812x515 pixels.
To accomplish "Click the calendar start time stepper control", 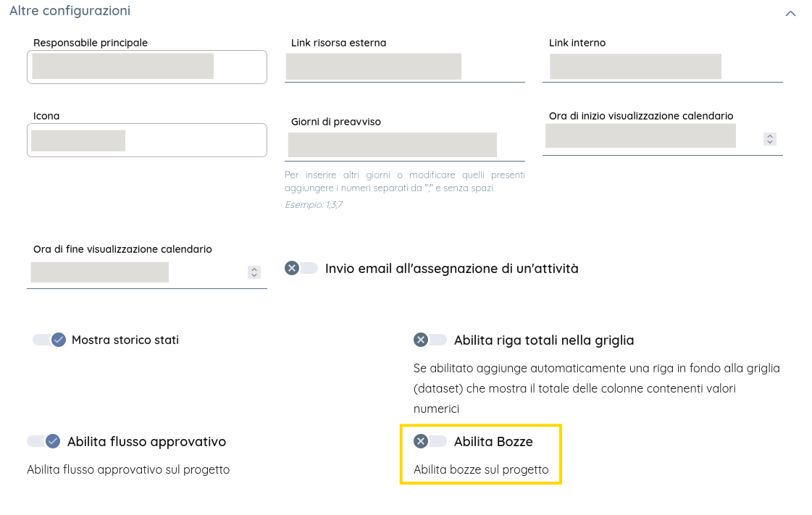I will (x=769, y=138).
